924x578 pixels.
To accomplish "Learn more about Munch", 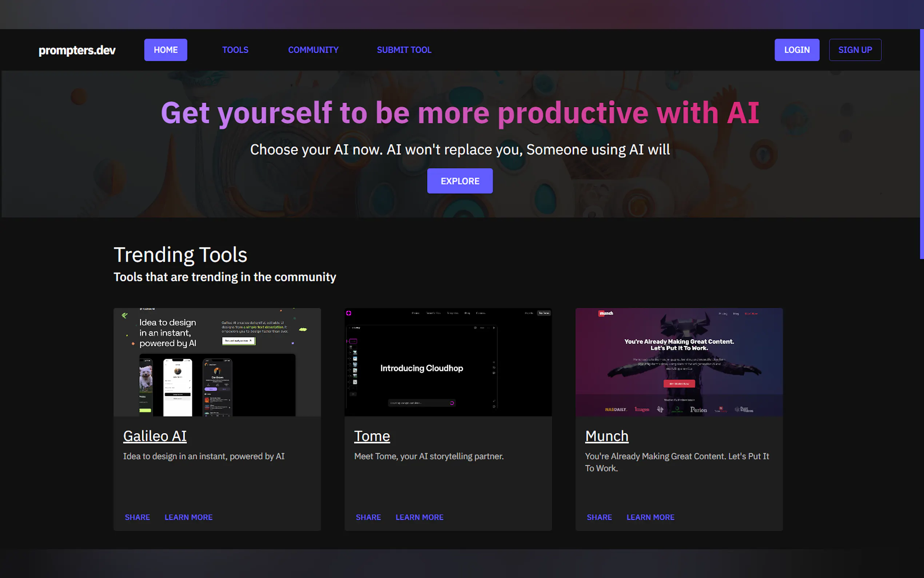I will tap(650, 517).
